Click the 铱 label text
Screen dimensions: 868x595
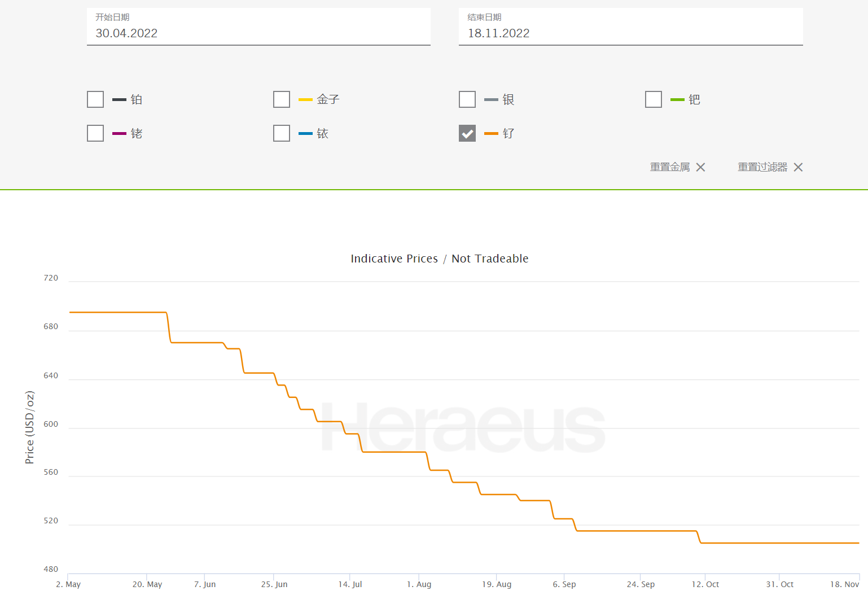coord(322,133)
